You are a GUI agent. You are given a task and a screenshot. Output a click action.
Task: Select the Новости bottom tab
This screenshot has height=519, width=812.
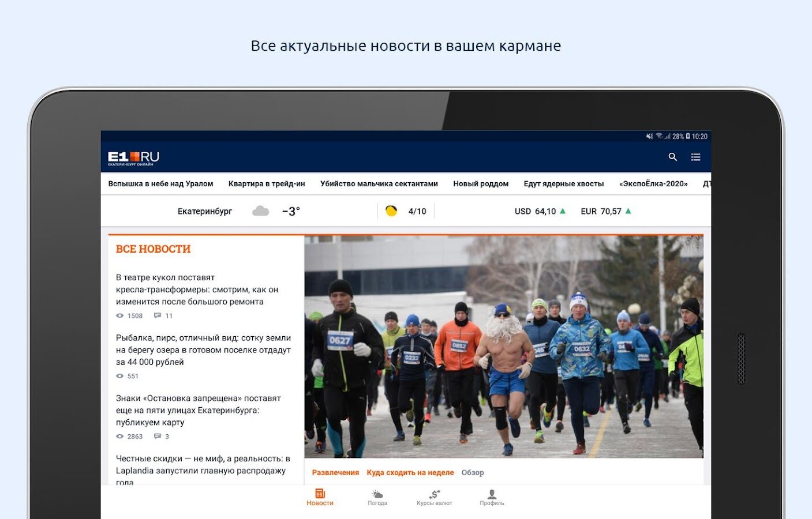[320, 498]
